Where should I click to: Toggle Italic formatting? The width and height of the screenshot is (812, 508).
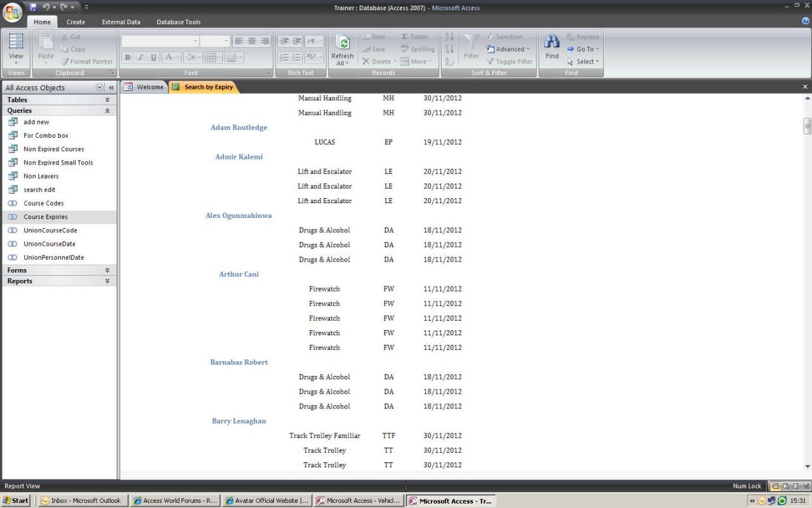coord(140,57)
